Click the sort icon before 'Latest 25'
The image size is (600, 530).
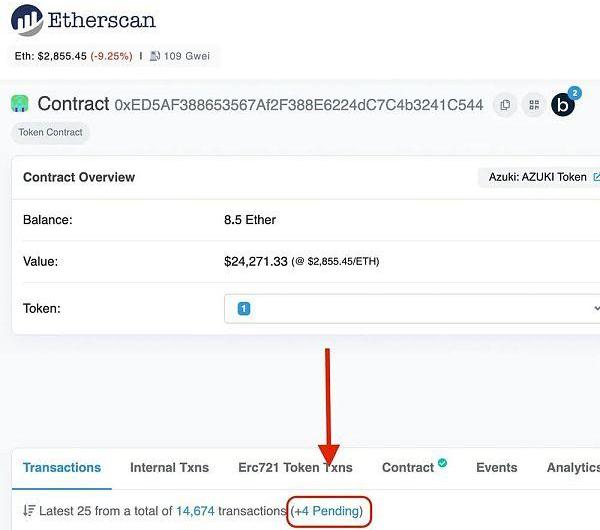(x=29, y=511)
